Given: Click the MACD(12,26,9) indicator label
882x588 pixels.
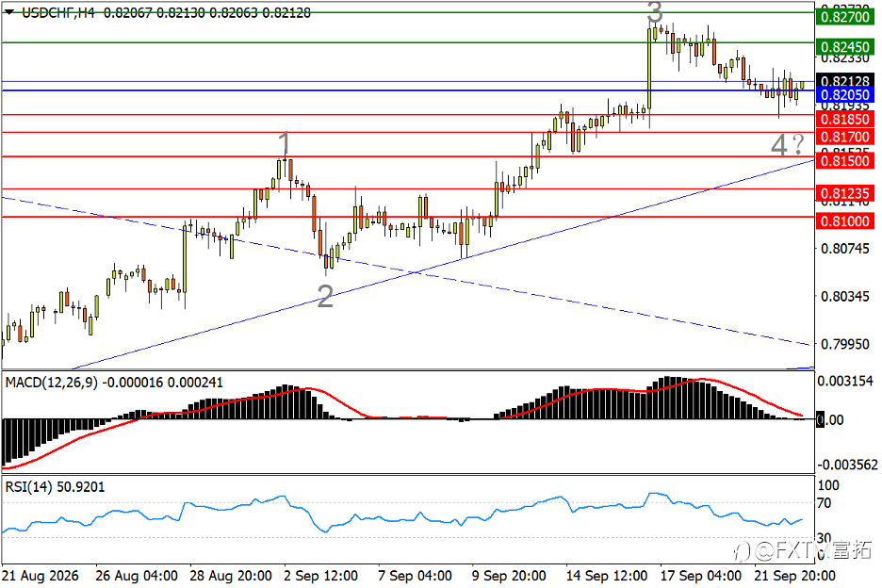Looking at the screenshot, I should 51,383.
